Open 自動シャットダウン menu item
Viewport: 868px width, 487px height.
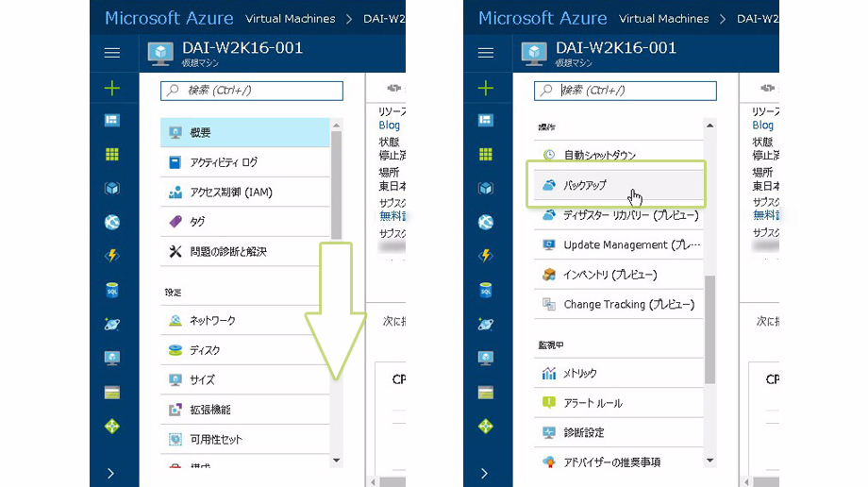(619, 155)
